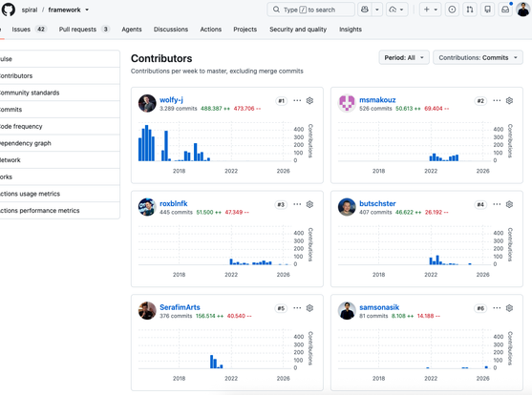Switch to Pull requests tab
Viewport: 532px width, 395px height.
click(84, 30)
